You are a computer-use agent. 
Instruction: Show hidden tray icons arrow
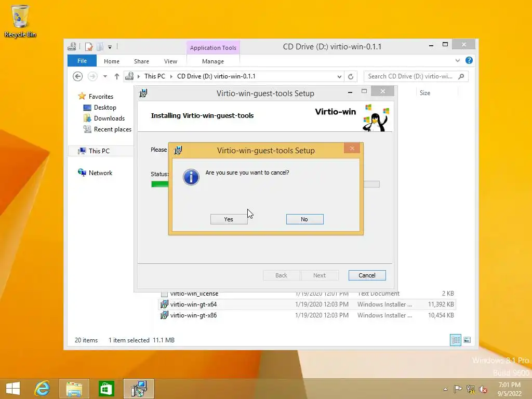(445, 389)
